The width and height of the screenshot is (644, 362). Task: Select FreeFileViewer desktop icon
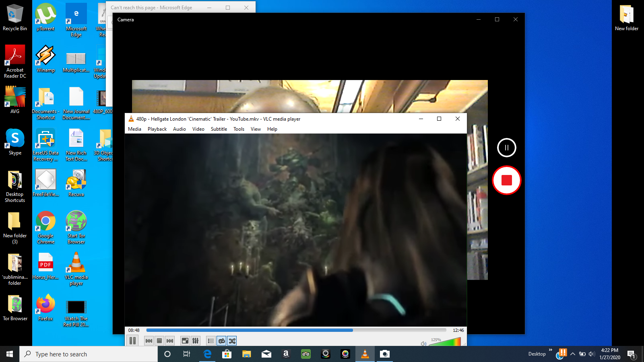click(45, 183)
